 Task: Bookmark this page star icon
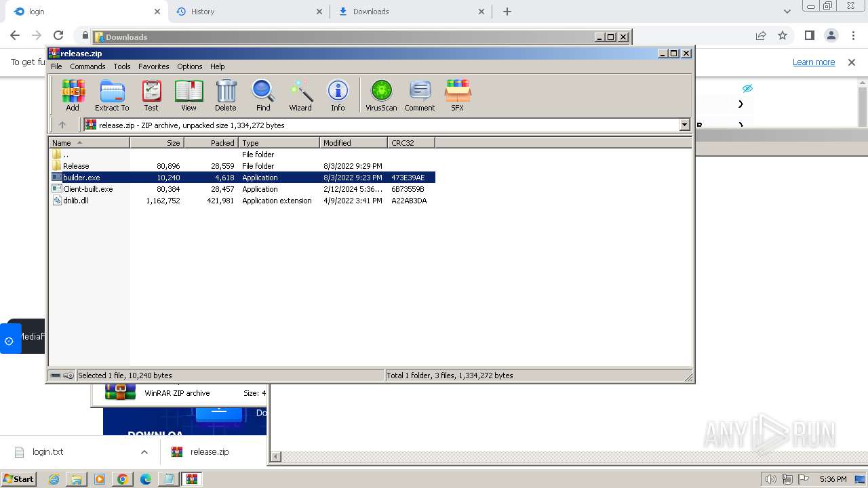(783, 35)
